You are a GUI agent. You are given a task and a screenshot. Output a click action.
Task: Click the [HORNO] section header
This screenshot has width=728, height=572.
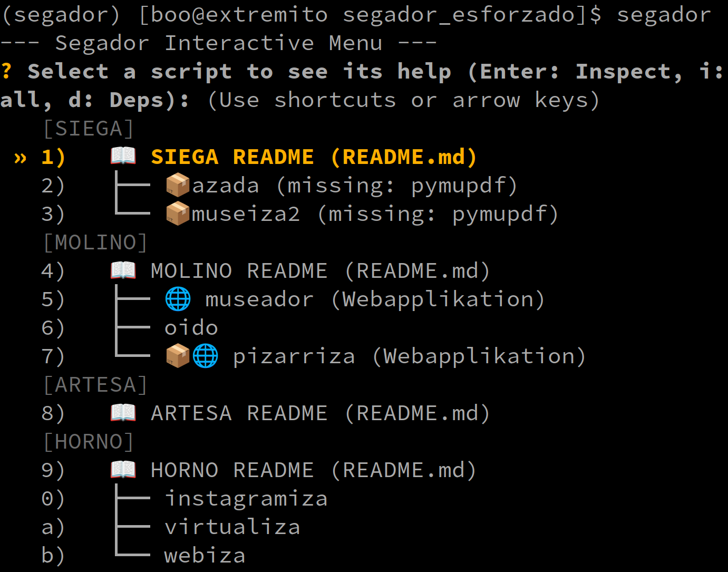(88, 442)
